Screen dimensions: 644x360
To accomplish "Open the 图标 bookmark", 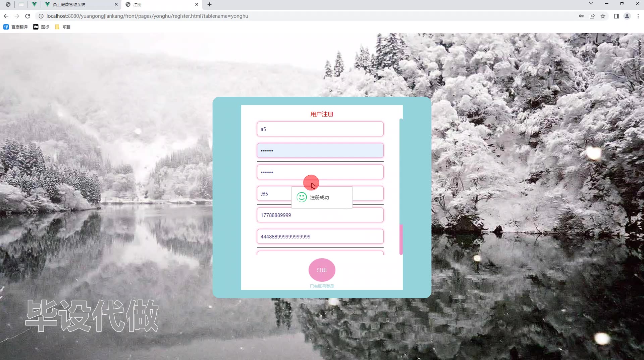I will (41, 27).
